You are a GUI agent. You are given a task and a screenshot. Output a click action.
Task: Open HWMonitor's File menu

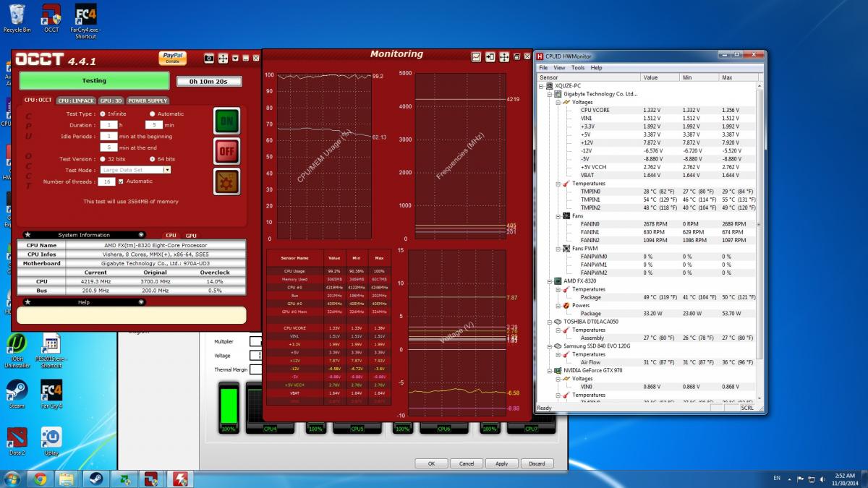(543, 68)
